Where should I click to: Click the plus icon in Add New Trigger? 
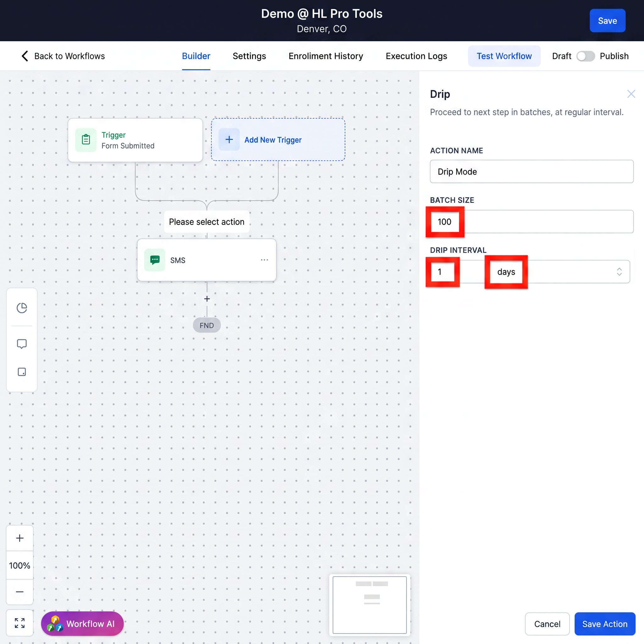click(229, 140)
